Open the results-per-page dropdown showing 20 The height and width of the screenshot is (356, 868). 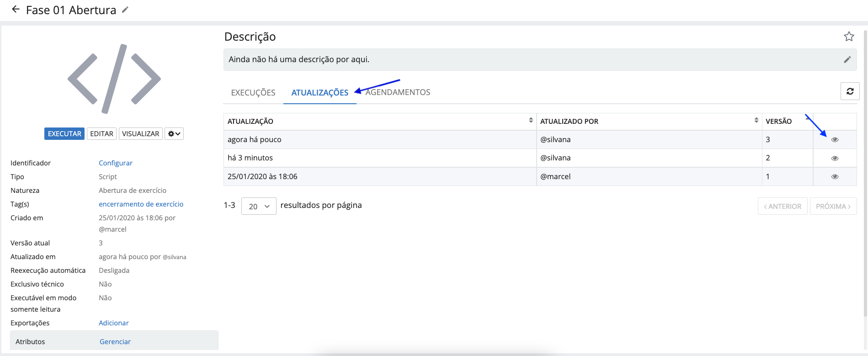(x=259, y=206)
